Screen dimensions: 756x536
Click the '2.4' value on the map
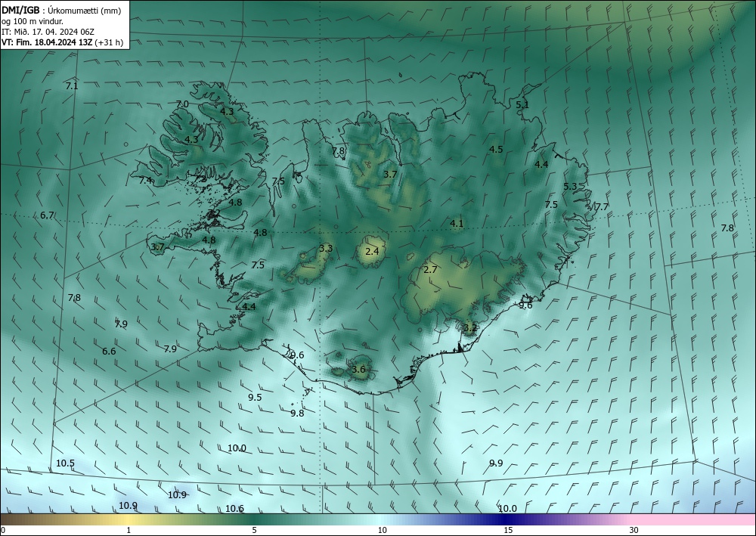pyautogui.click(x=372, y=252)
